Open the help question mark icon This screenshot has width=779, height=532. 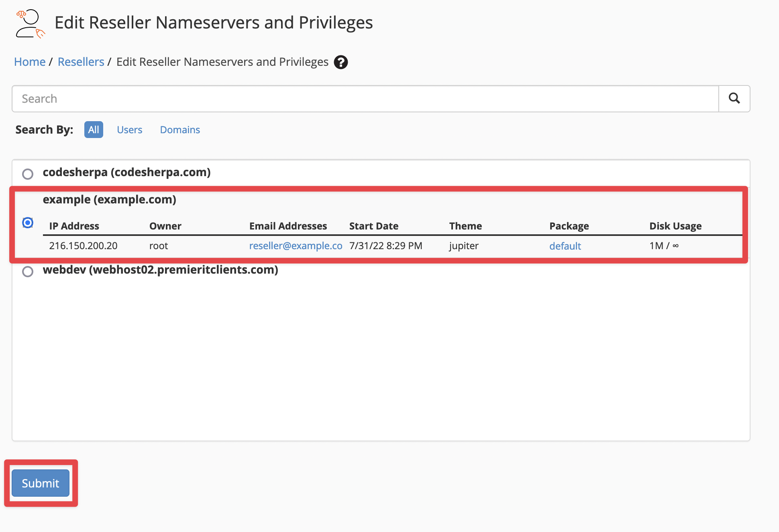341,62
